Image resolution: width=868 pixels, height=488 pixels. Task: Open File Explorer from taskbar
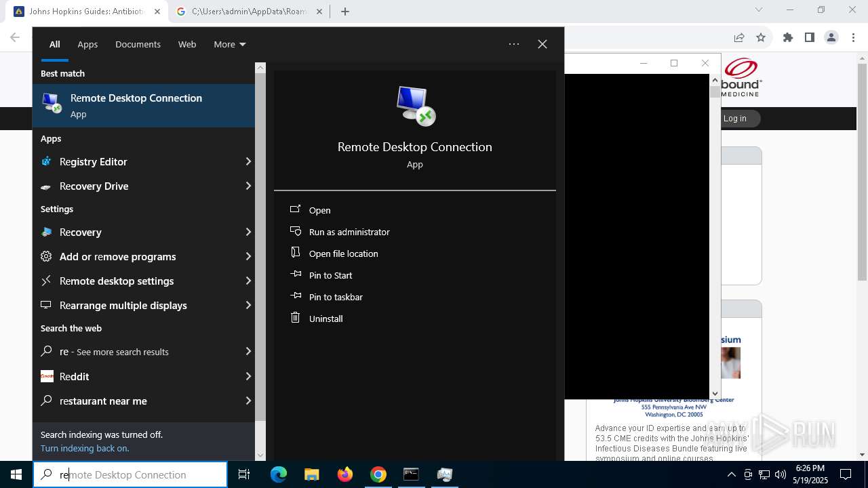coord(311,474)
